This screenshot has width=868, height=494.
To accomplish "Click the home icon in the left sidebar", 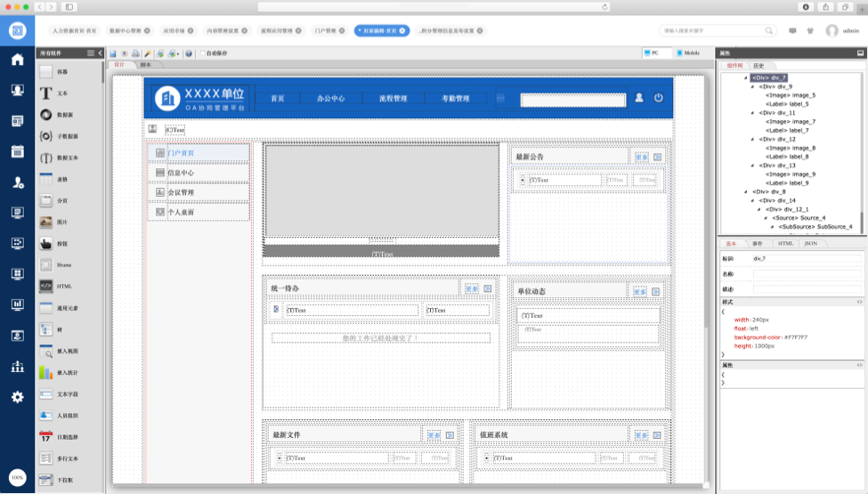I will click(x=17, y=60).
